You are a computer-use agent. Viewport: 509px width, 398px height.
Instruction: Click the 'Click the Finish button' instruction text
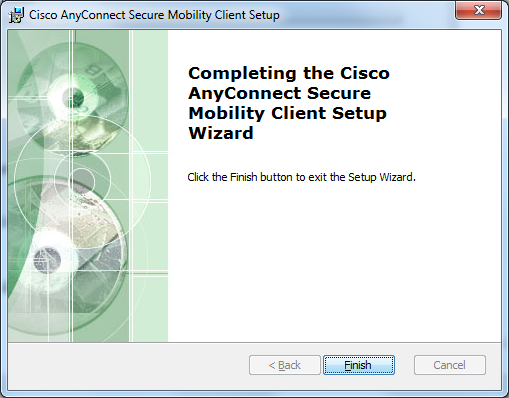pos(301,177)
